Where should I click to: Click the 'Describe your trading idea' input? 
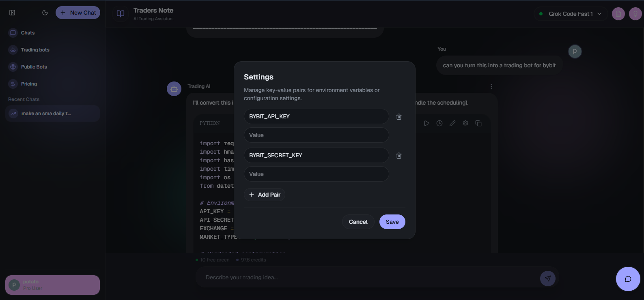(x=369, y=278)
